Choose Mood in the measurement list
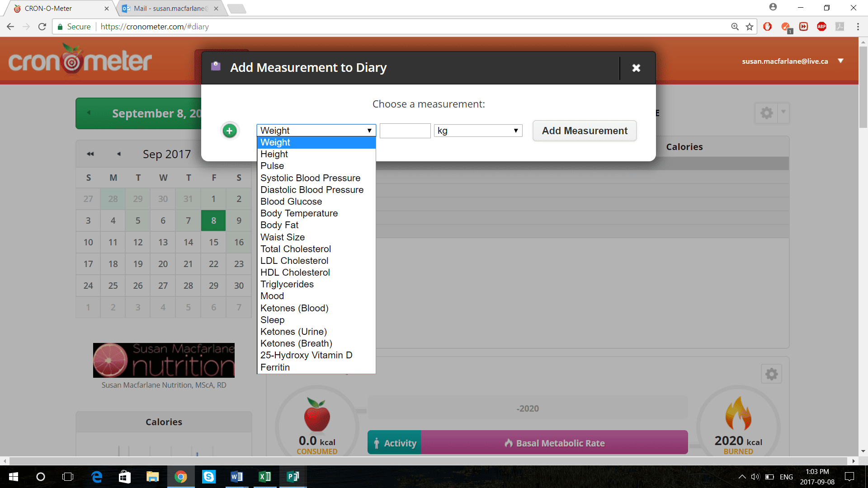868x488 pixels. (x=316, y=296)
